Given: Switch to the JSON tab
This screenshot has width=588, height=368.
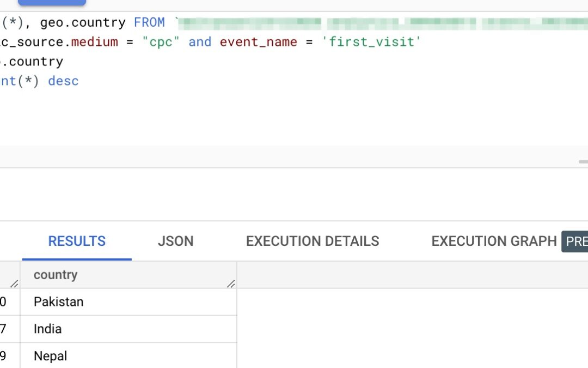Looking at the screenshot, I should click(x=175, y=241).
